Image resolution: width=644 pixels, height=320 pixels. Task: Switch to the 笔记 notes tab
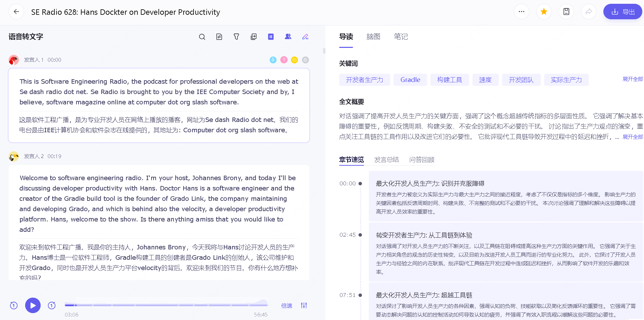click(x=401, y=37)
